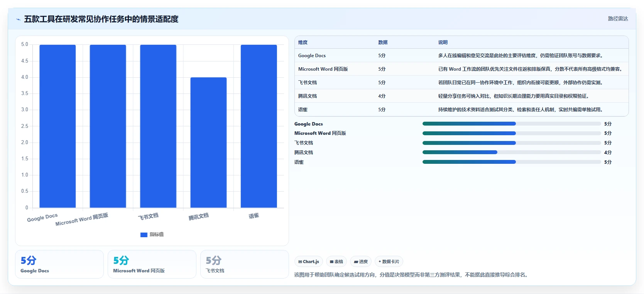The height and width of the screenshot is (294, 644).
Task: Click the Microsoft Word 网页版 progress bar
Action: pyautogui.click(x=512, y=133)
